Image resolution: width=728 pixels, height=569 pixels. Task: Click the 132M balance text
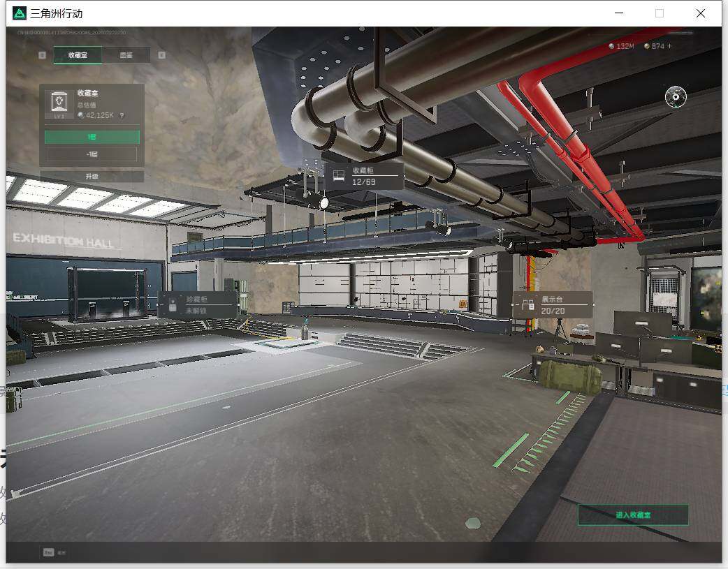click(625, 46)
